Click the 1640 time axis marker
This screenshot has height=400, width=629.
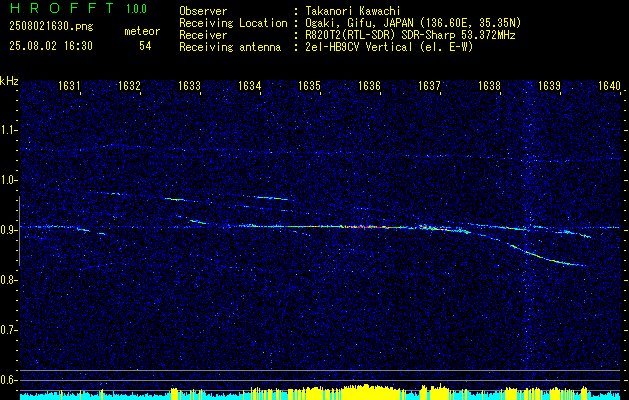point(609,85)
